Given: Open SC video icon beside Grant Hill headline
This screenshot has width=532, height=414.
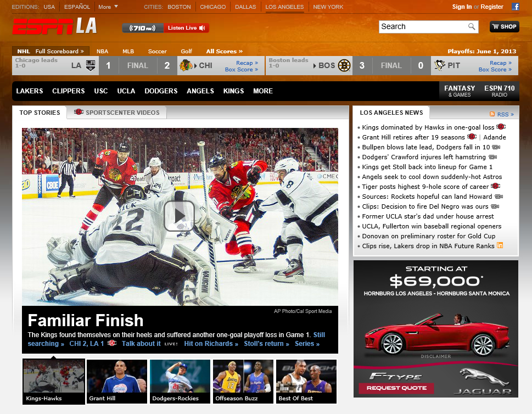Looking at the screenshot, I should 472,137.
